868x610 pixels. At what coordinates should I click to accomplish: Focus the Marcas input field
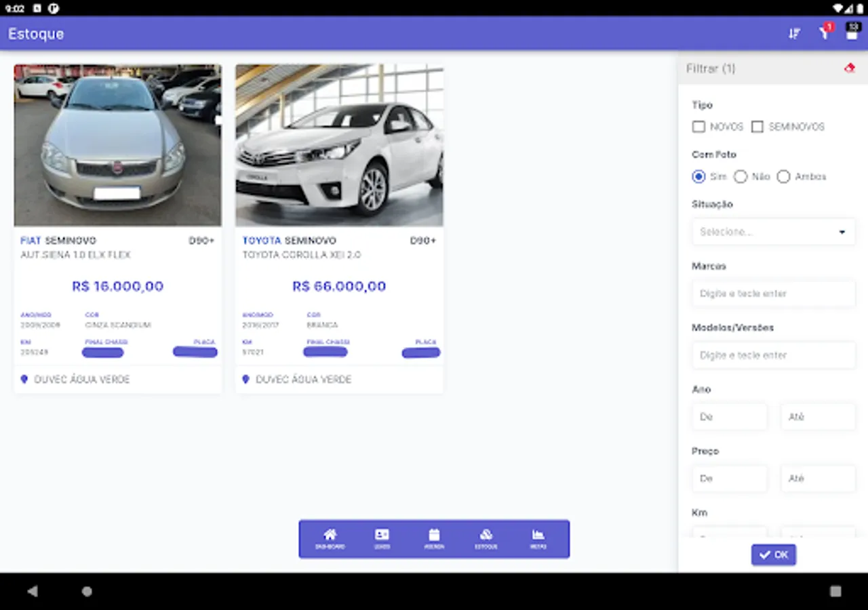(774, 293)
